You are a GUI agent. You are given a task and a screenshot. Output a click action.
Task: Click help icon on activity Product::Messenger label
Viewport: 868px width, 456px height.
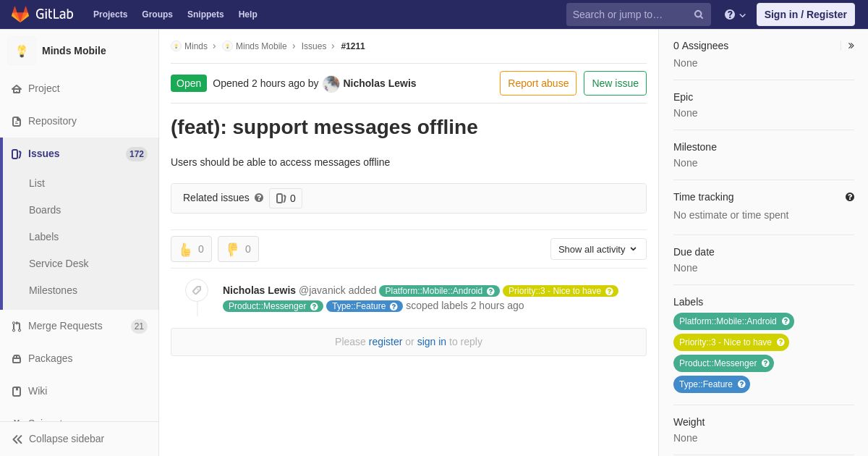point(314,306)
